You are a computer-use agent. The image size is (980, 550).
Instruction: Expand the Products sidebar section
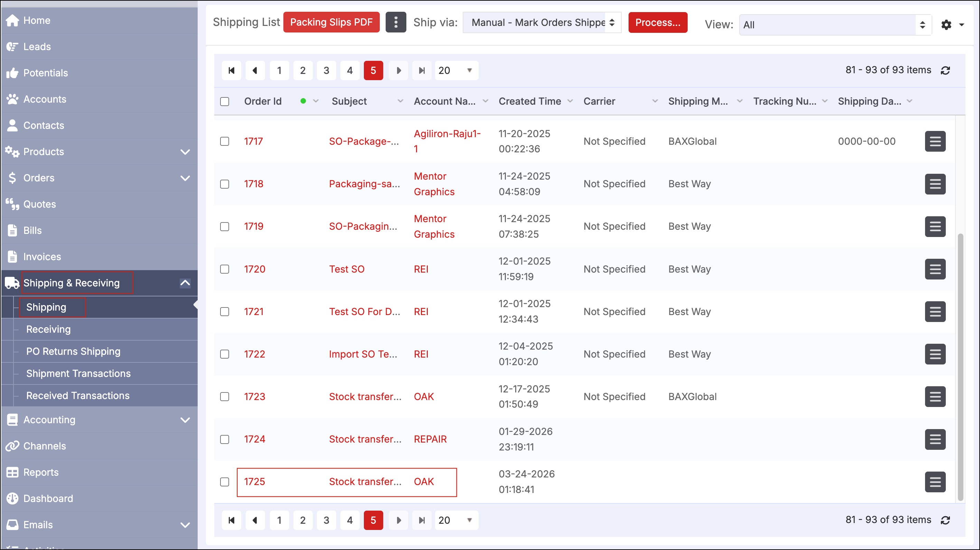pos(185,152)
